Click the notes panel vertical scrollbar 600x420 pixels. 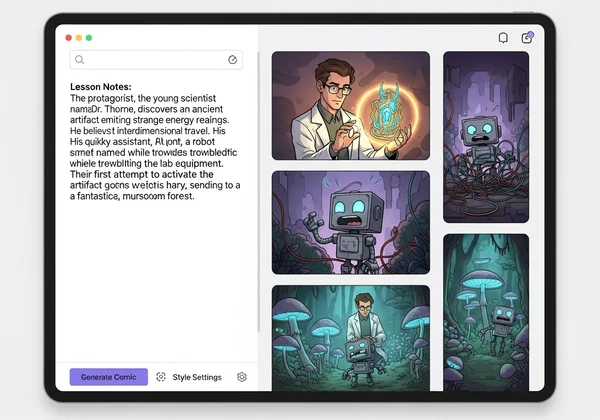click(x=259, y=192)
